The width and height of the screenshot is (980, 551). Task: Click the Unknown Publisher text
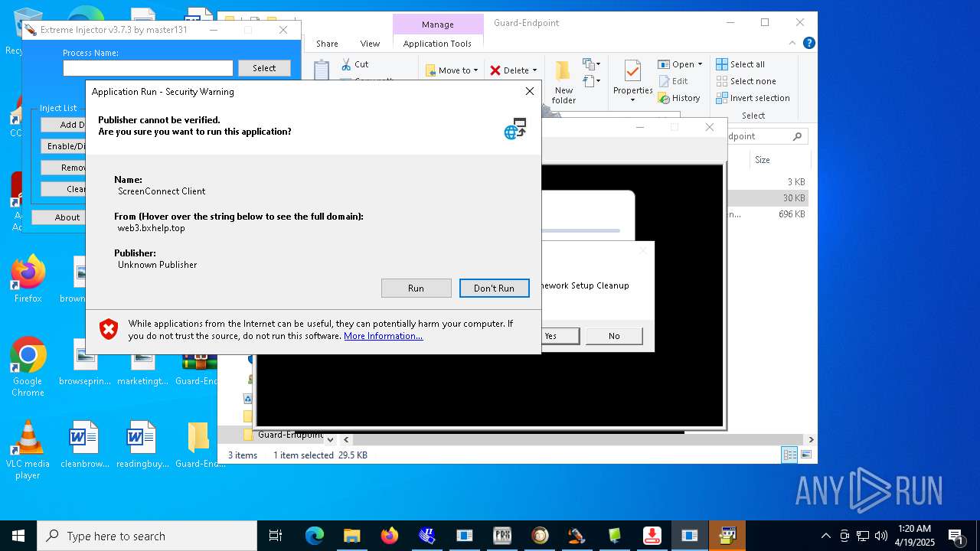(158, 265)
